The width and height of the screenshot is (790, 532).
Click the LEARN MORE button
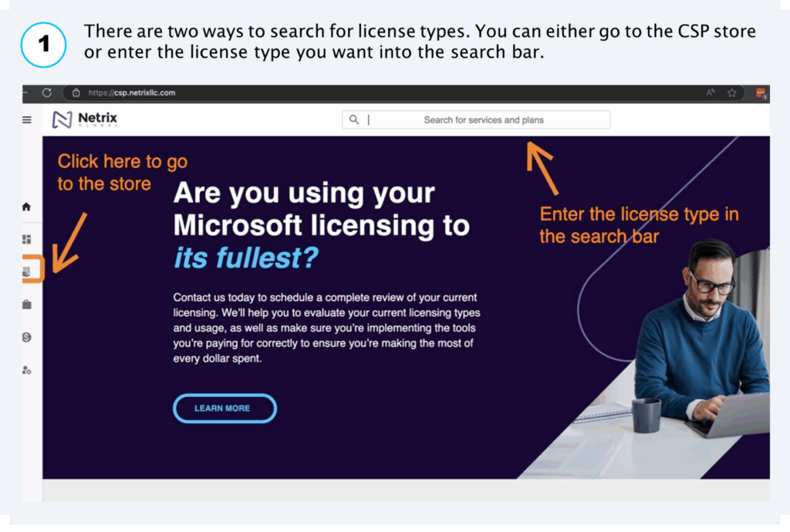click(225, 408)
